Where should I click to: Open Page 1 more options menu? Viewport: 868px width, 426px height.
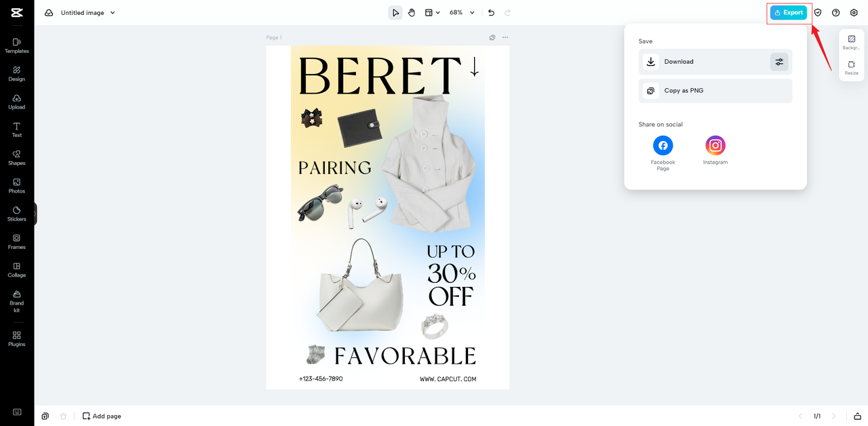[x=505, y=38]
